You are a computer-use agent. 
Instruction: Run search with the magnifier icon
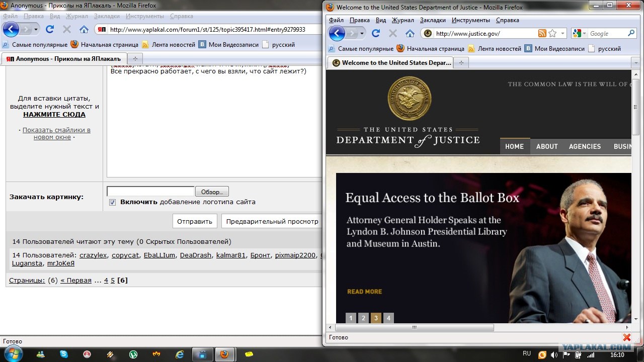[631, 33]
